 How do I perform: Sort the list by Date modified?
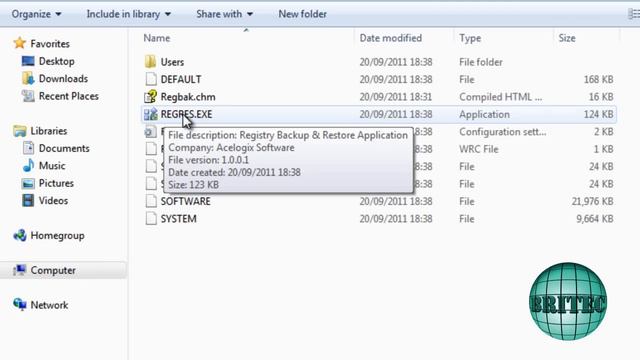coord(391,38)
